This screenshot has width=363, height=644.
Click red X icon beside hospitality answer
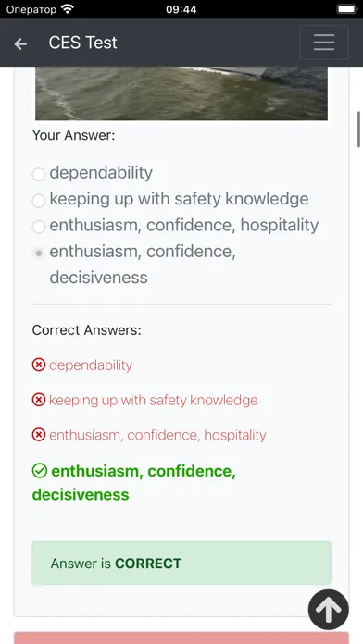click(x=39, y=435)
